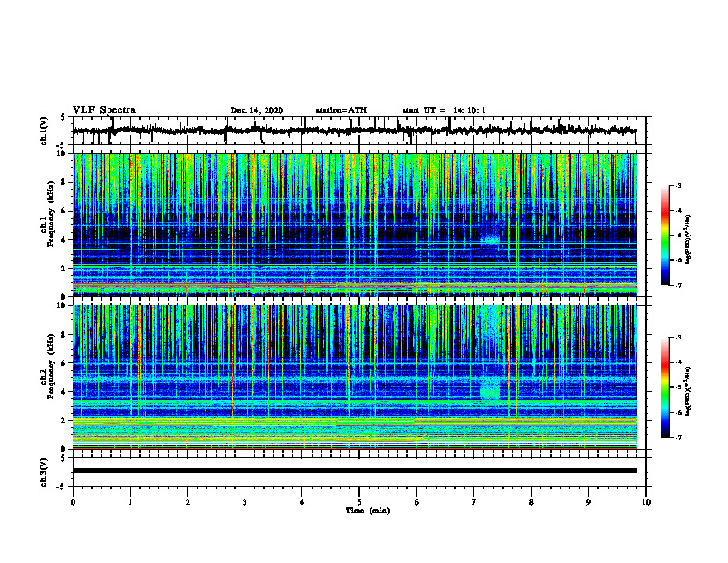
Task: Click time axis tick label "7"
Action: 474,502
